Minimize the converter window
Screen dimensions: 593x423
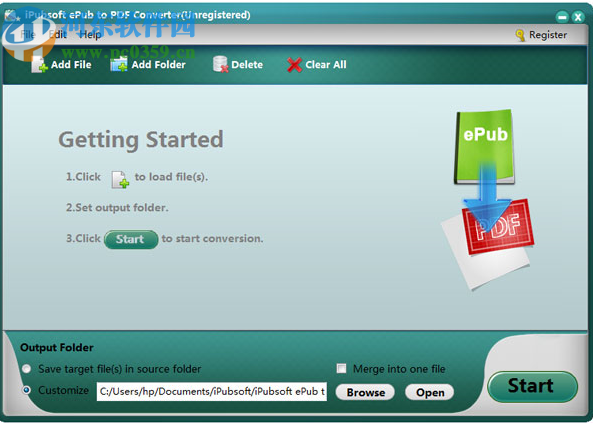[x=562, y=17]
